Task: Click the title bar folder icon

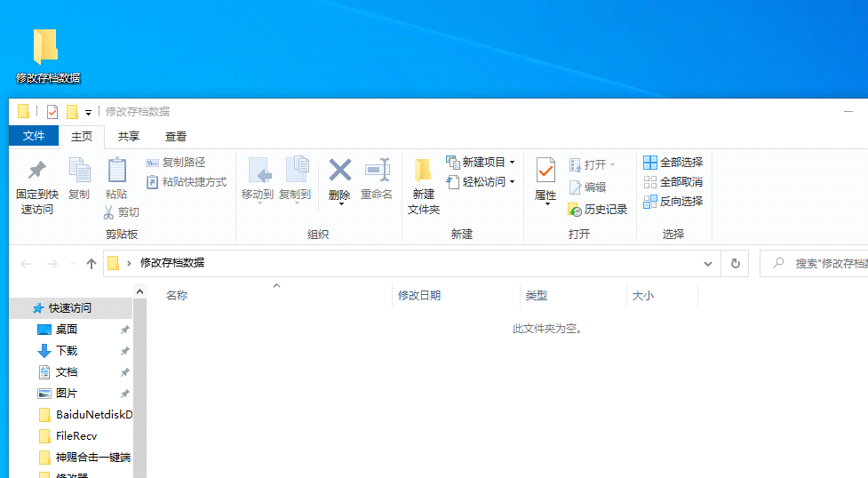Action: pyautogui.click(x=23, y=112)
